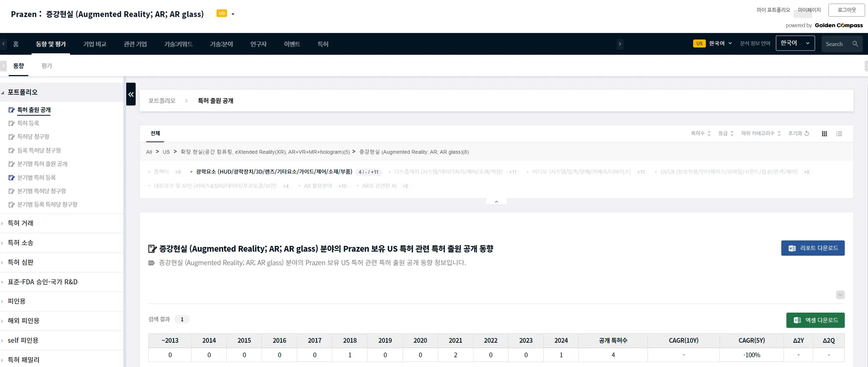This screenshot has width=868, height=367.
Task: Select the AR 활용분야 category filter
Action: pyautogui.click(x=318, y=186)
